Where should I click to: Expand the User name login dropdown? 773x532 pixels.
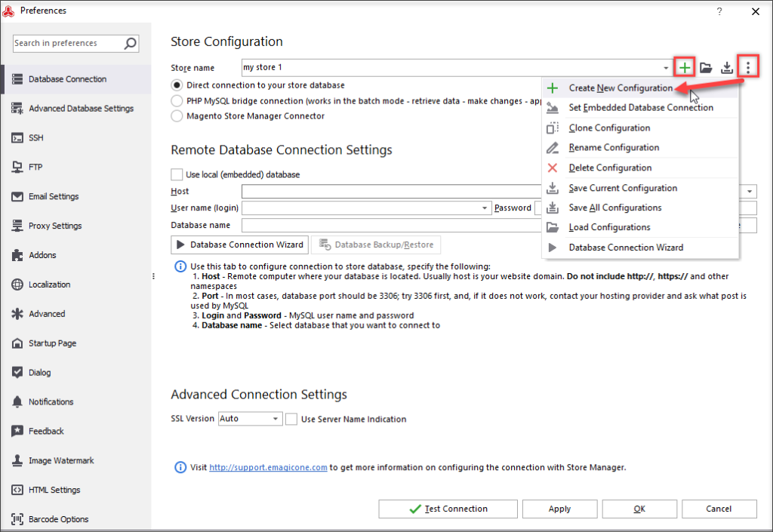pos(485,208)
